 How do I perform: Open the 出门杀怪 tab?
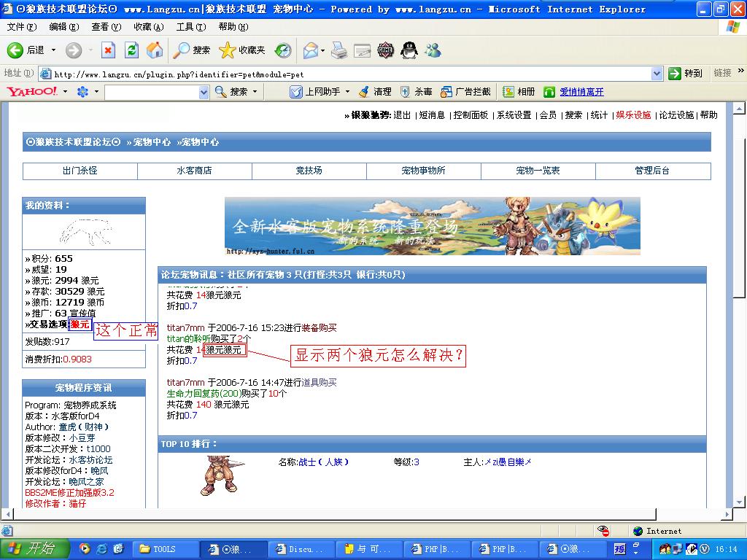(80, 171)
